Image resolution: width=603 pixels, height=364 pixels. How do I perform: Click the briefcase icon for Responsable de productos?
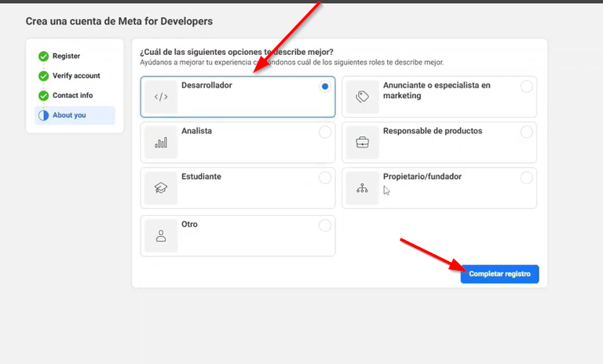pos(362,143)
